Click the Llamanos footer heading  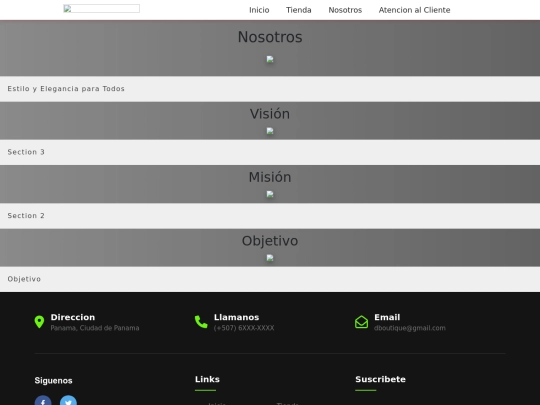[x=237, y=317]
